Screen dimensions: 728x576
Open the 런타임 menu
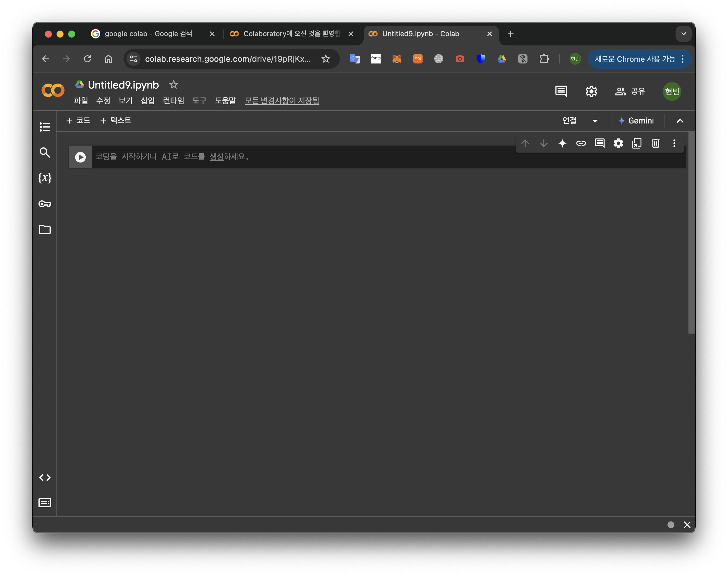tap(173, 100)
